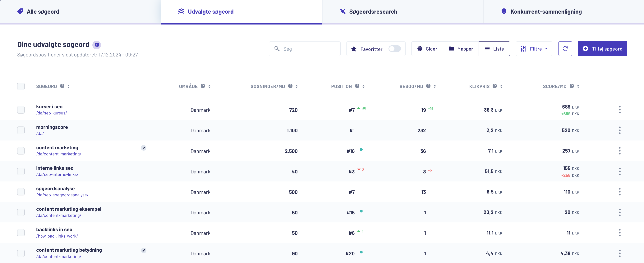Sort by BESØG/MD column arrows
644x263 pixels.
point(435,86)
